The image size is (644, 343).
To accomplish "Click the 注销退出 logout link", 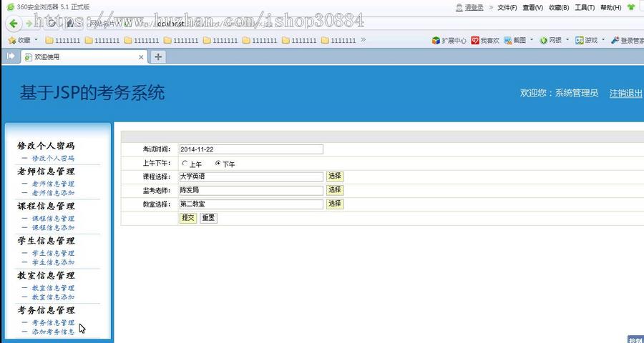I will (x=625, y=93).
